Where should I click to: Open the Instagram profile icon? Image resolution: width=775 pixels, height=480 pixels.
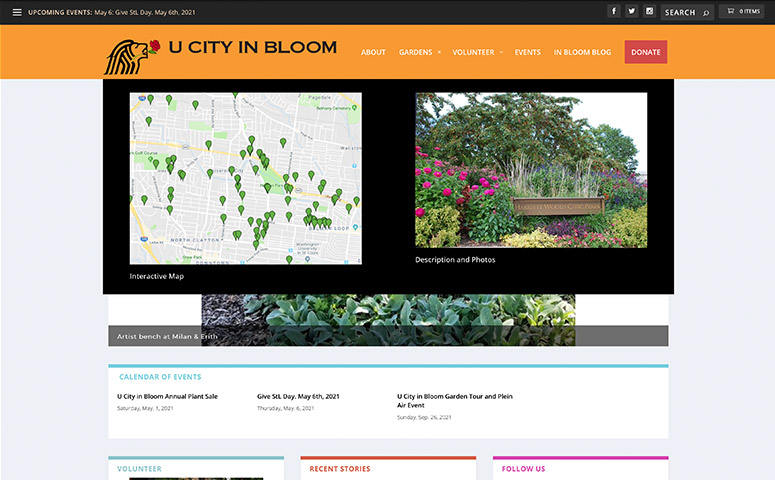[x=649, y=11]
